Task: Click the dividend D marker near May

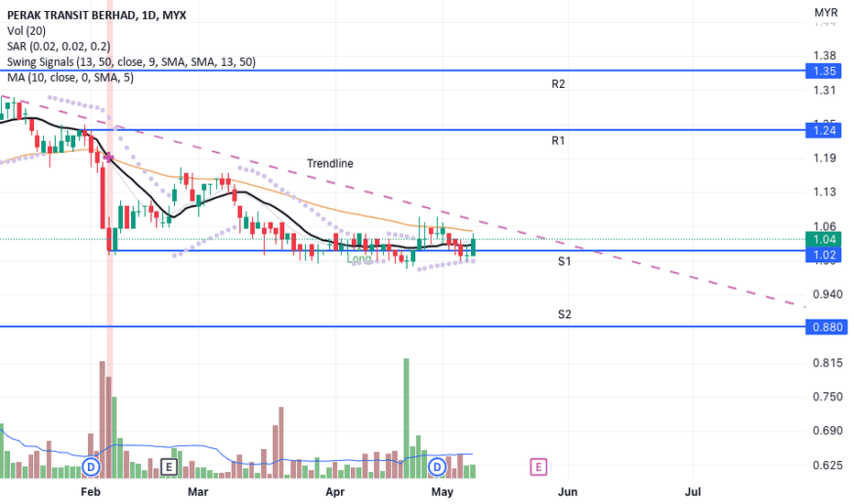Action: 437,467
